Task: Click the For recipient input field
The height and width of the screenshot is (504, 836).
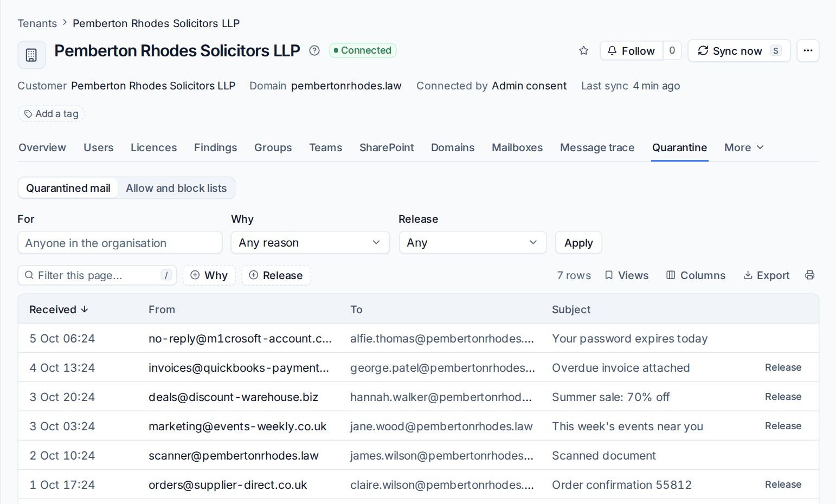Action: pos(120,243)
